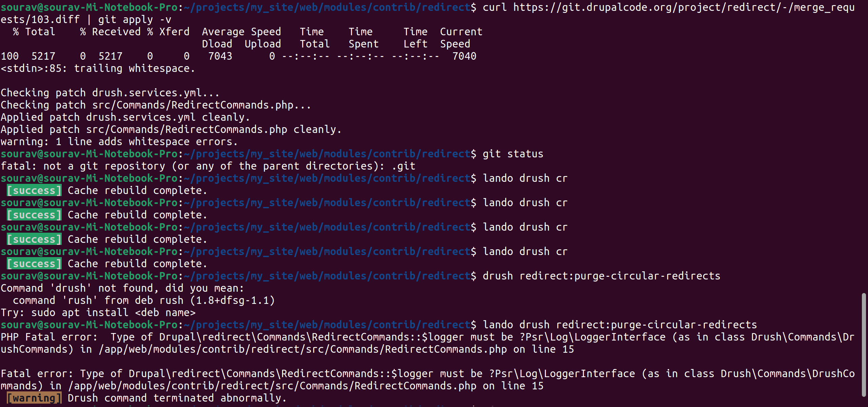Viewport: 868px width, 407px height.
Task: Click the 'Drush command terminated abnormally' message
Action: (177, 398)
